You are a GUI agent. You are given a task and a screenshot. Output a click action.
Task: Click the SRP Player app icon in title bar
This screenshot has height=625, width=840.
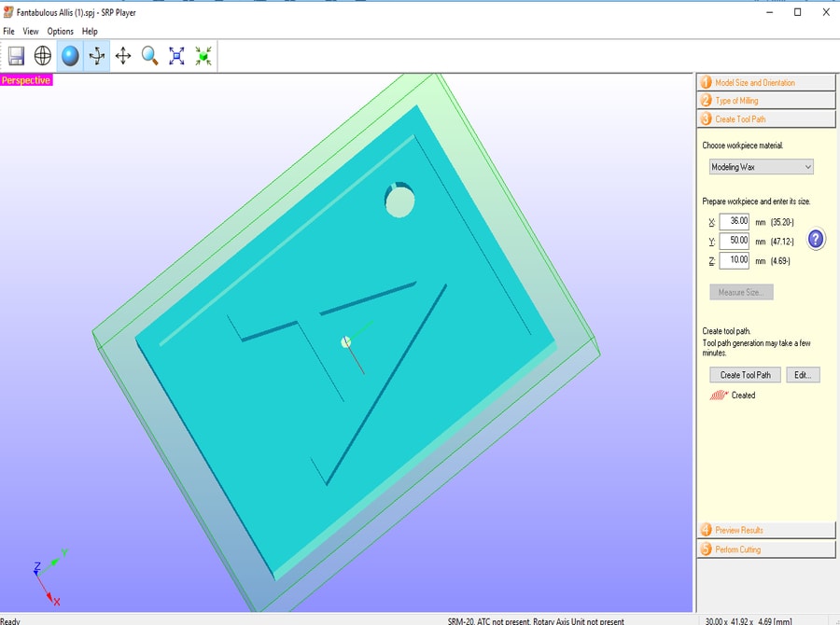click(8, 12)
